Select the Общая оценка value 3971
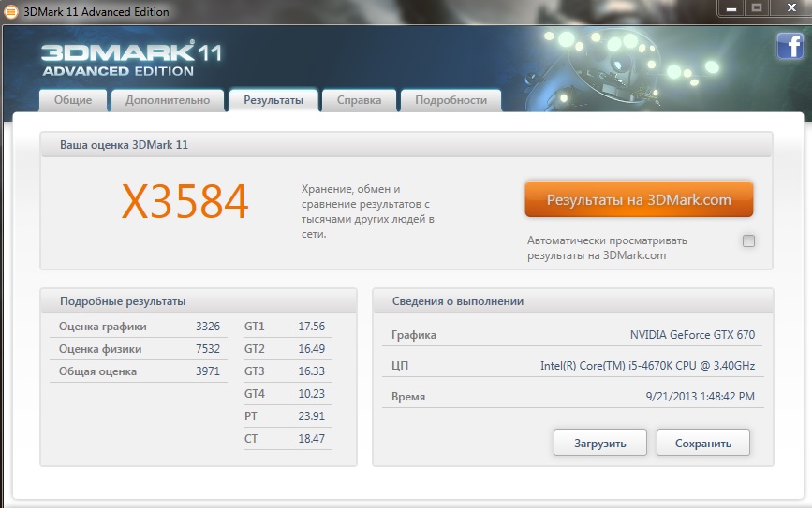 click(x=208, y=371)
